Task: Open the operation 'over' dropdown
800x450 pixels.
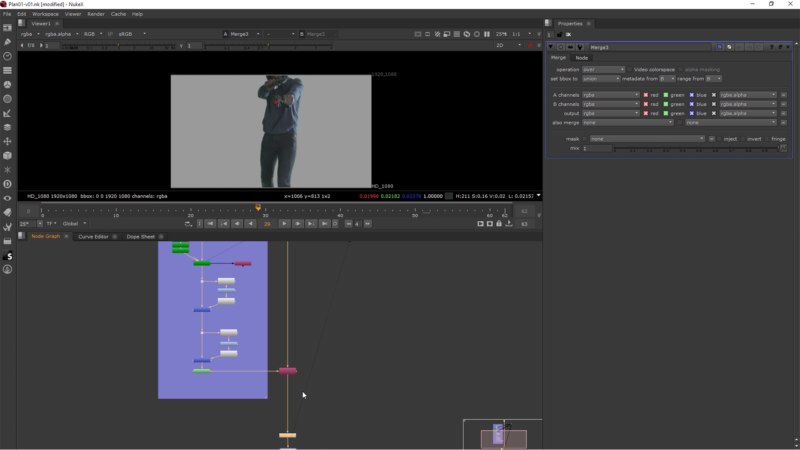Action: click(604, 69)
